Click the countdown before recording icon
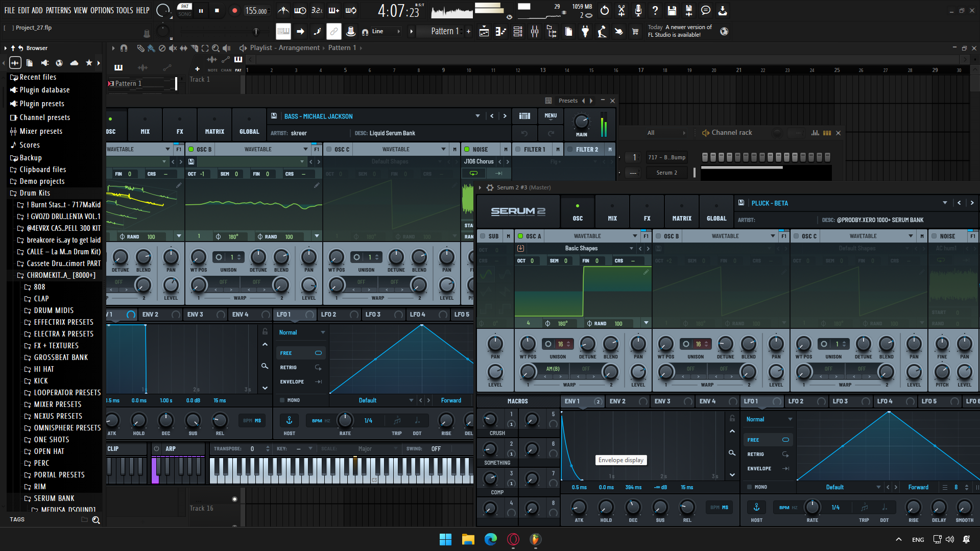Viewport: 980px width, 551px height. (317, 10)
